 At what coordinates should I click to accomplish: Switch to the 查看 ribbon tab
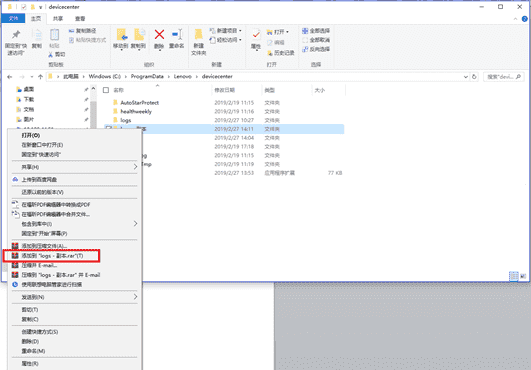[x=80, y=19]
